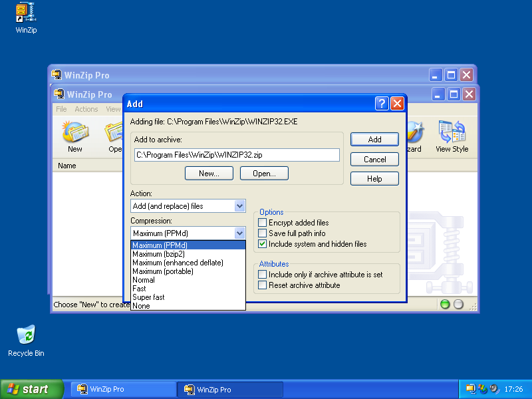Click the New toolbar icon in WinZip
This screenshot has height=399, width=532.
click(x=74, y=136)
